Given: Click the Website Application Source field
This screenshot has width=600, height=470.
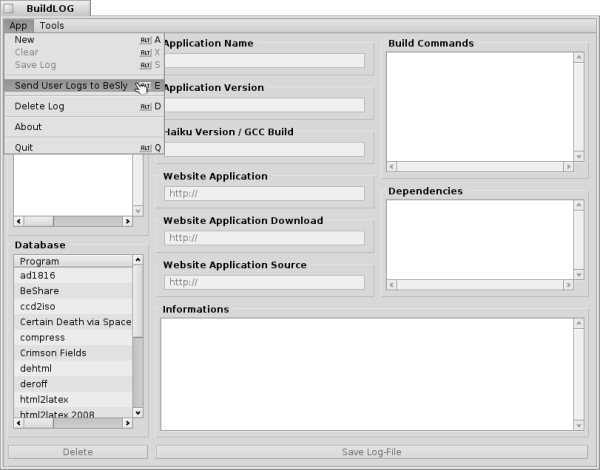Looking at the screenshot, I should coord(264,282).
